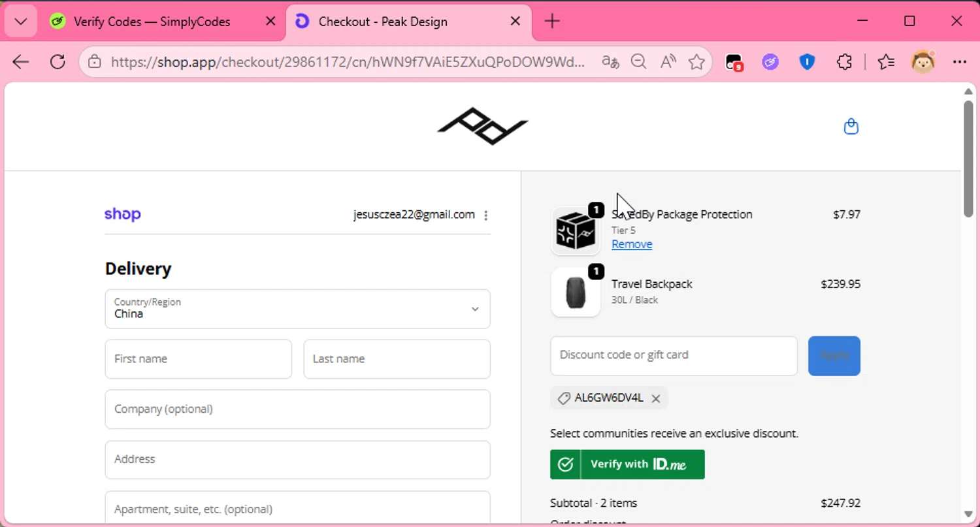Click the Read Aloud icon in address bar

[668, 62]
